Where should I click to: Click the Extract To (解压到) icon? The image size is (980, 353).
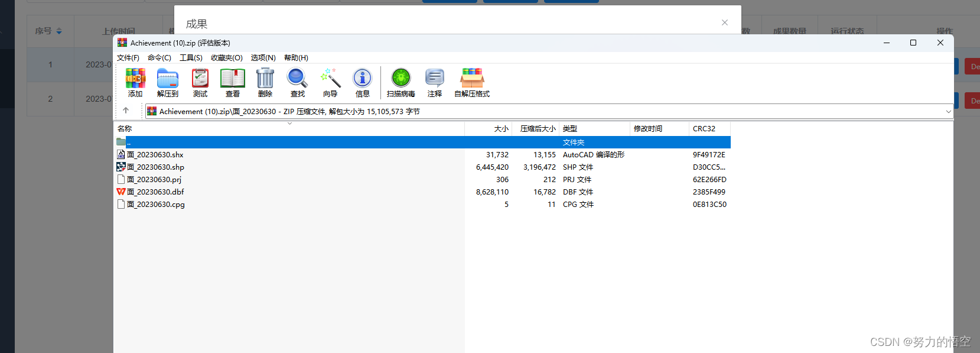point(168,78)
